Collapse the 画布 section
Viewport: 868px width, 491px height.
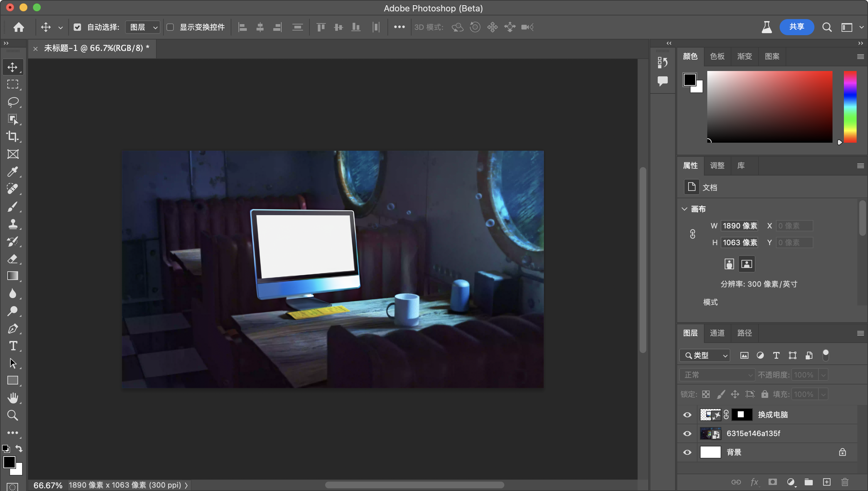pyautogui.click(x=684, y=209)
